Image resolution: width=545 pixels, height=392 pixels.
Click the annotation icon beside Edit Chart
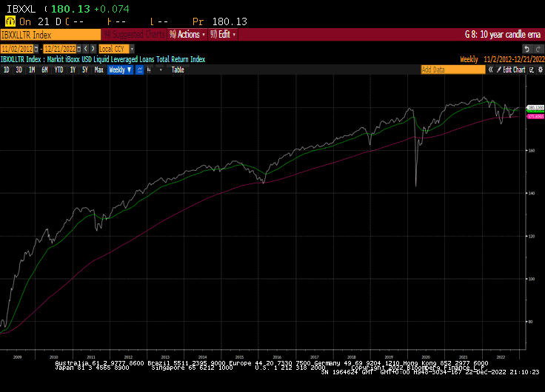pos(532,70)
